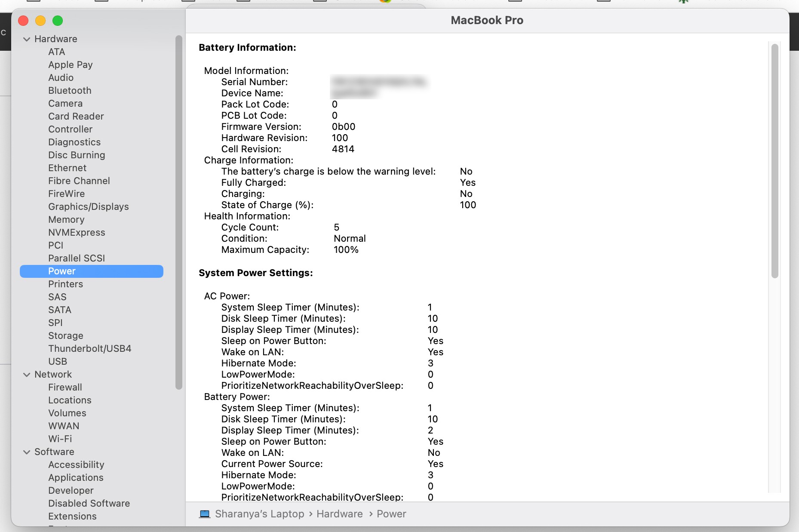Open Disabled Software item

point(89,504)
